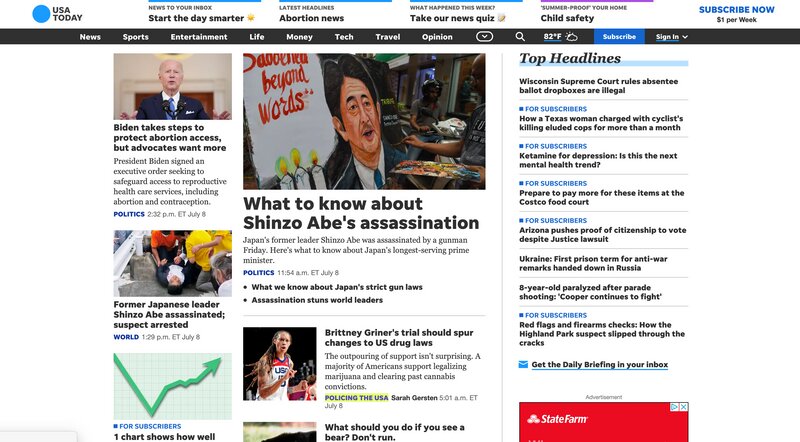This screenshot has width=800, height=442.
Task: Click Subscribe Now $1 per week
Action: (736, 14)
